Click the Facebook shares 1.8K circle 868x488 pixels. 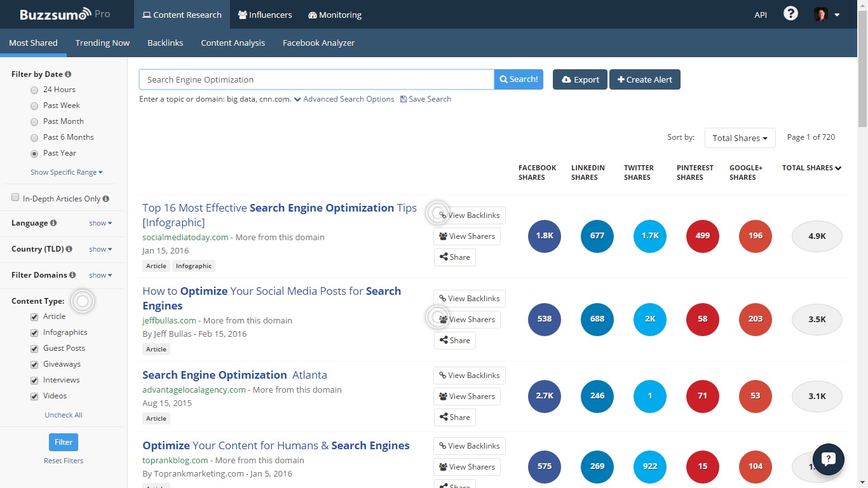[545, 236]
